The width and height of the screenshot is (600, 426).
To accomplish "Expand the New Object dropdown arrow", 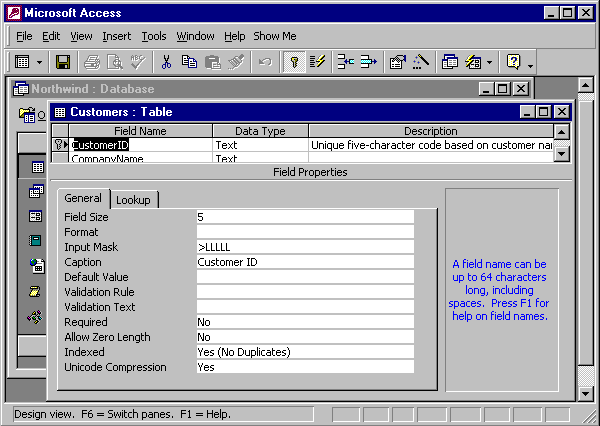I will click(489, 62).
